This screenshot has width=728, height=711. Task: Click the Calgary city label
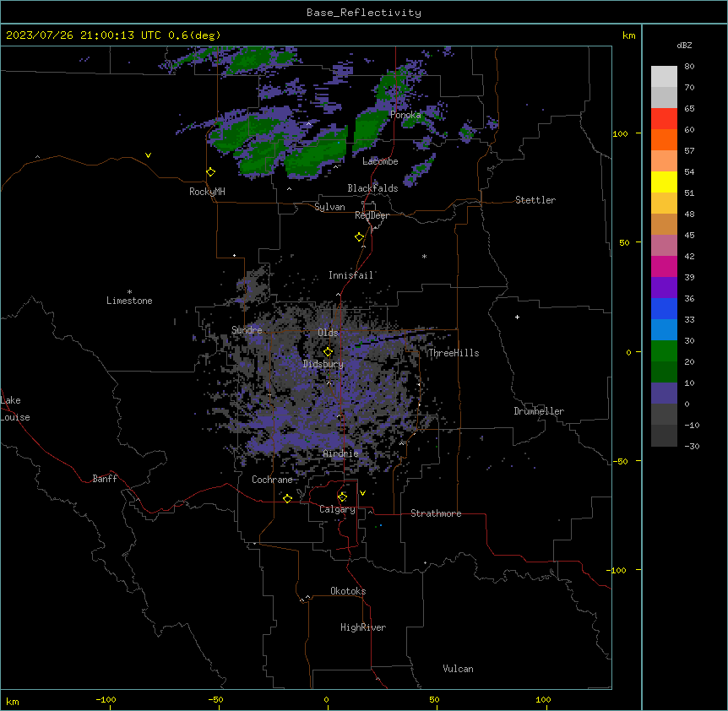(337, 509)
